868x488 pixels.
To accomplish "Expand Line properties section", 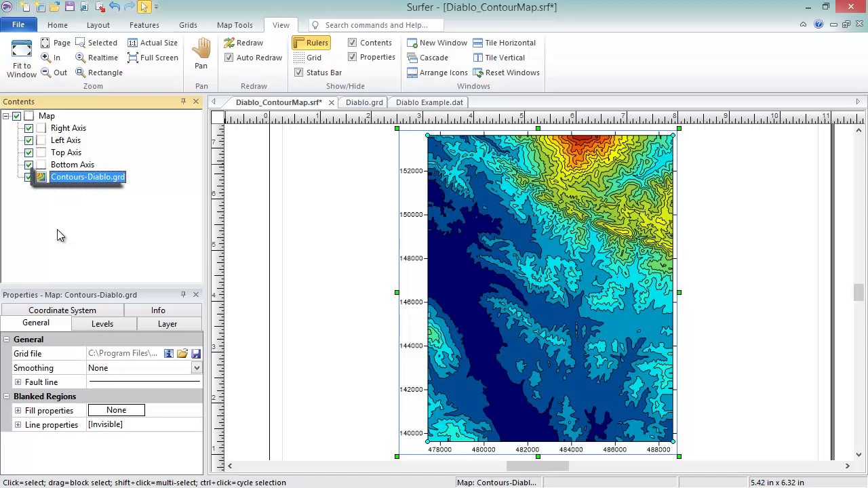I will click(18, 425).
